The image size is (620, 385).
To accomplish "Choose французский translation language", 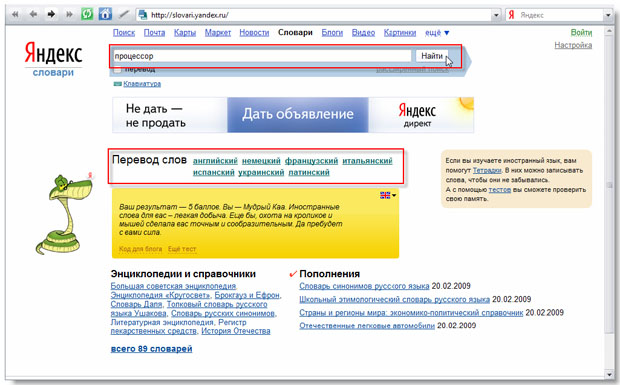I will pos(311,161).
